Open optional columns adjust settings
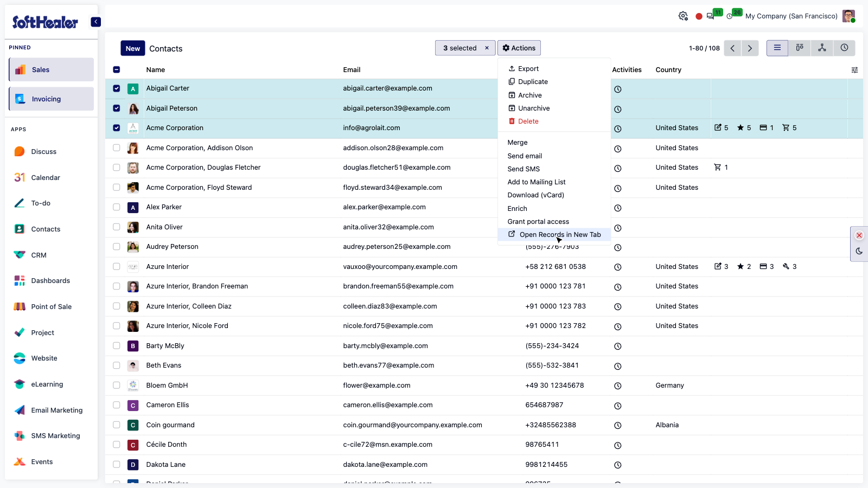The height and width of the screenshot is (488, 868). click(x=854, y=70)
